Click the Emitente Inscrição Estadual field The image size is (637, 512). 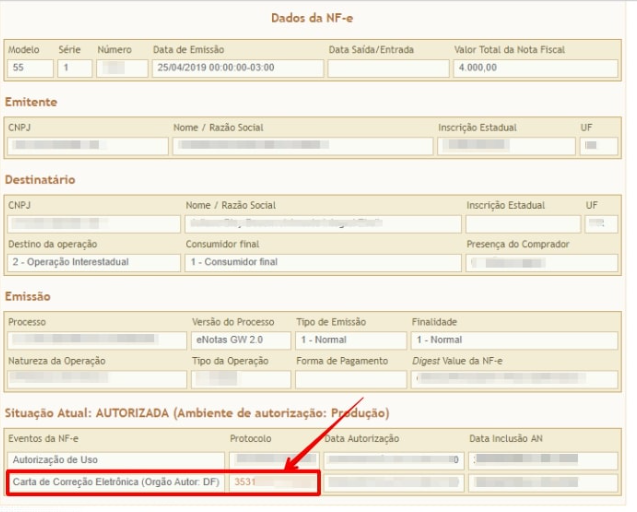click(505, 146)
